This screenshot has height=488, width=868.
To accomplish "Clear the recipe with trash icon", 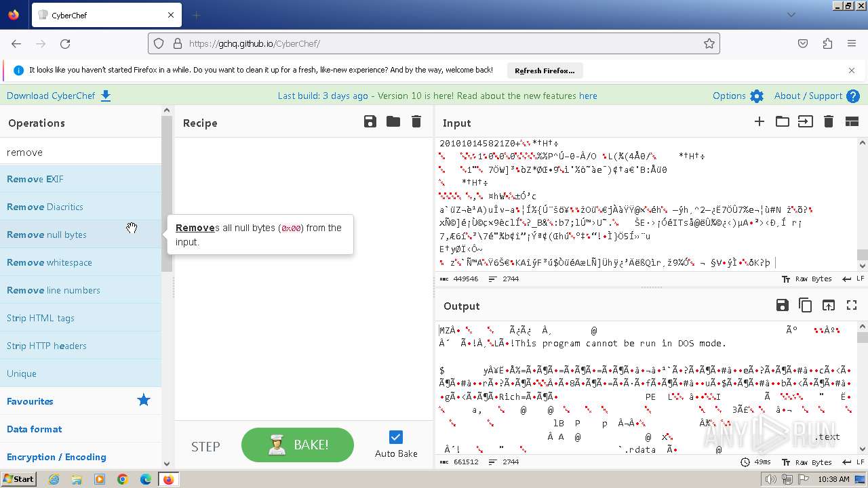I will click(416, 122).
